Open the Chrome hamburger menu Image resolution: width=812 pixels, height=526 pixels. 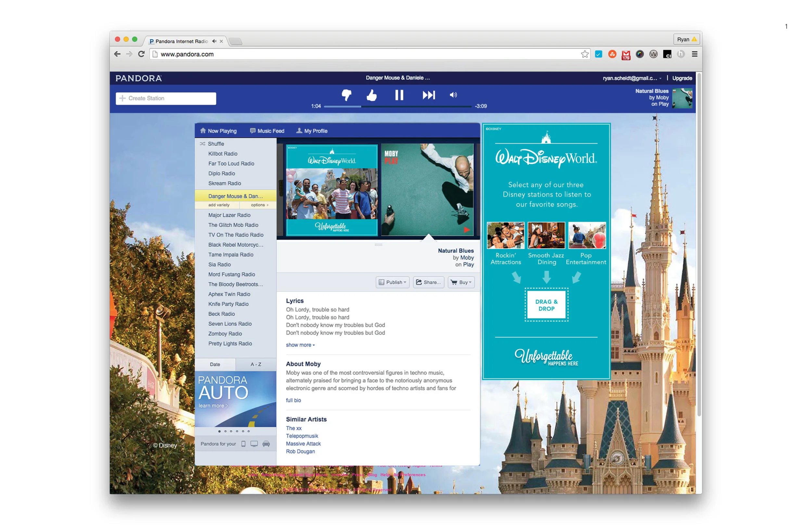[x=694, y=54]
